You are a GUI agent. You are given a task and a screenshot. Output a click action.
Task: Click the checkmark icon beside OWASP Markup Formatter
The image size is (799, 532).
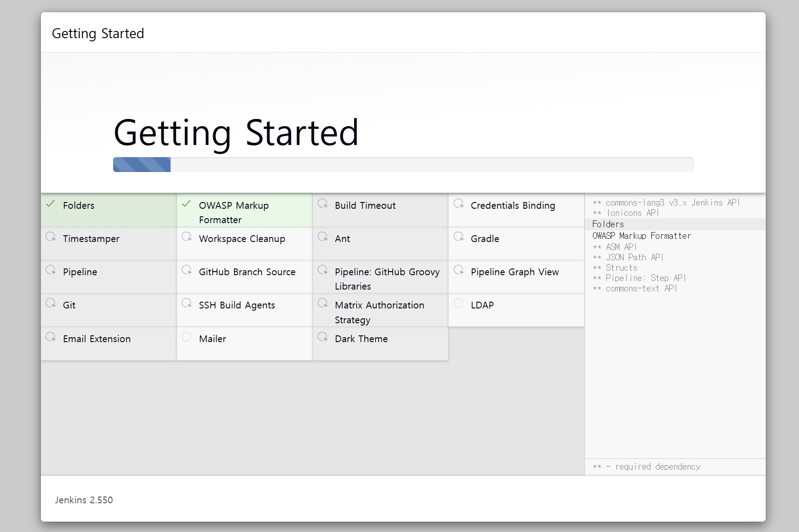coord(187,204)
